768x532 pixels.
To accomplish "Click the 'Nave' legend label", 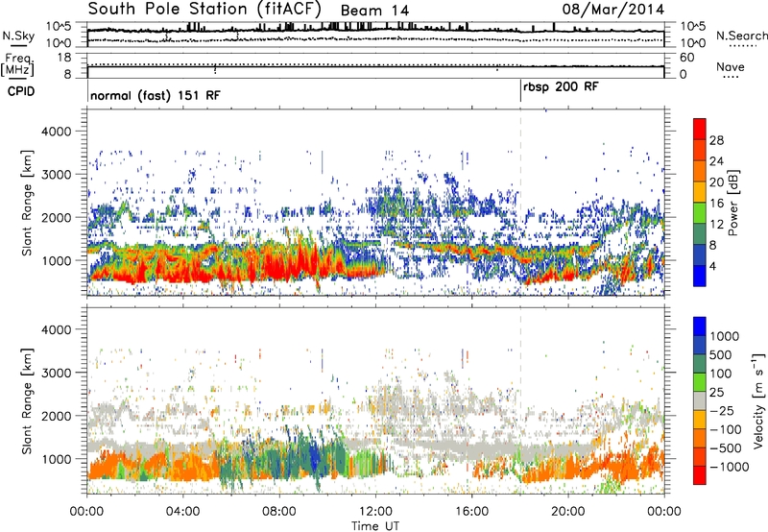I will [731, 67].
